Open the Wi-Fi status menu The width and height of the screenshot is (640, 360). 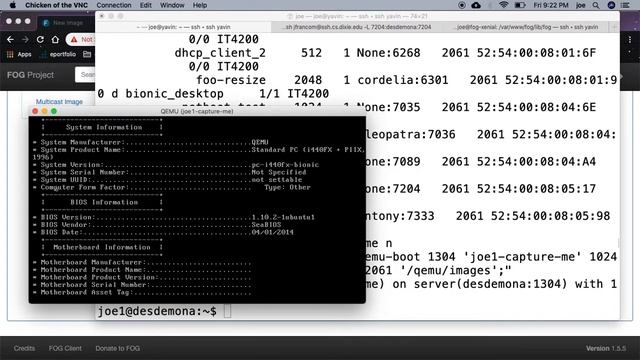504,5
